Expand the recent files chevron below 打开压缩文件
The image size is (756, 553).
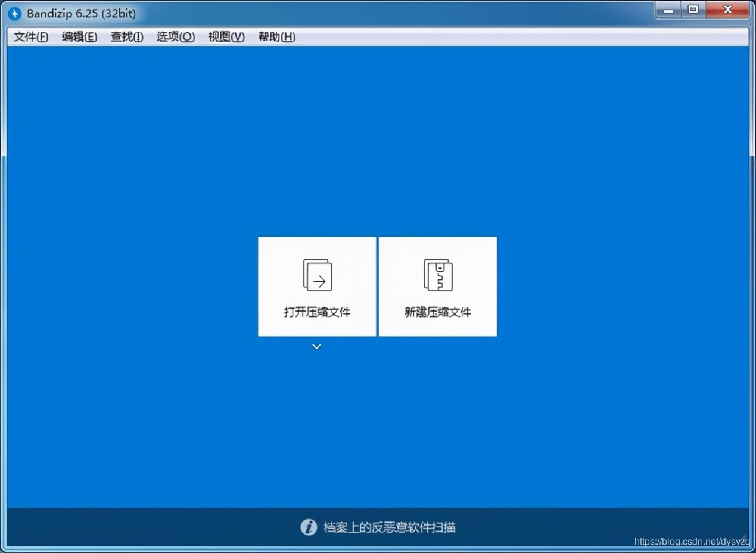coord(316,346)
